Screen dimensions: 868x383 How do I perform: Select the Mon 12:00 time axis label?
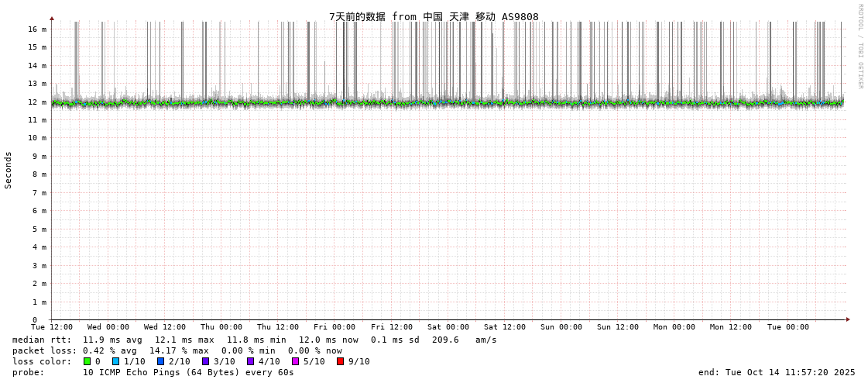click(x=731, y=327)
